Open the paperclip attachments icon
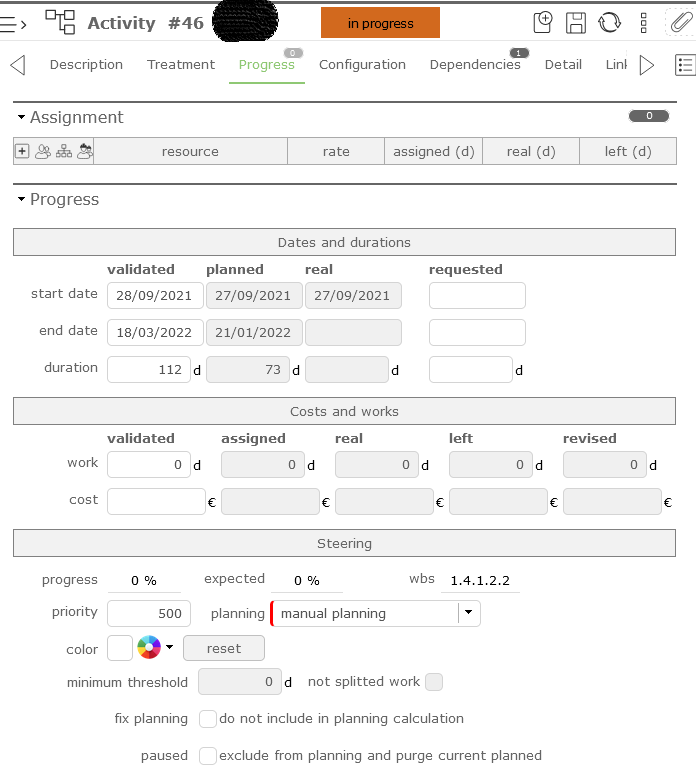 pos(680,22)
